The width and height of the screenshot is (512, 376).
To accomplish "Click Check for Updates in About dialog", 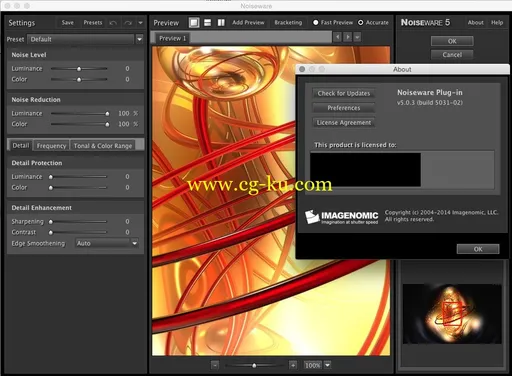I will point(344,93).
